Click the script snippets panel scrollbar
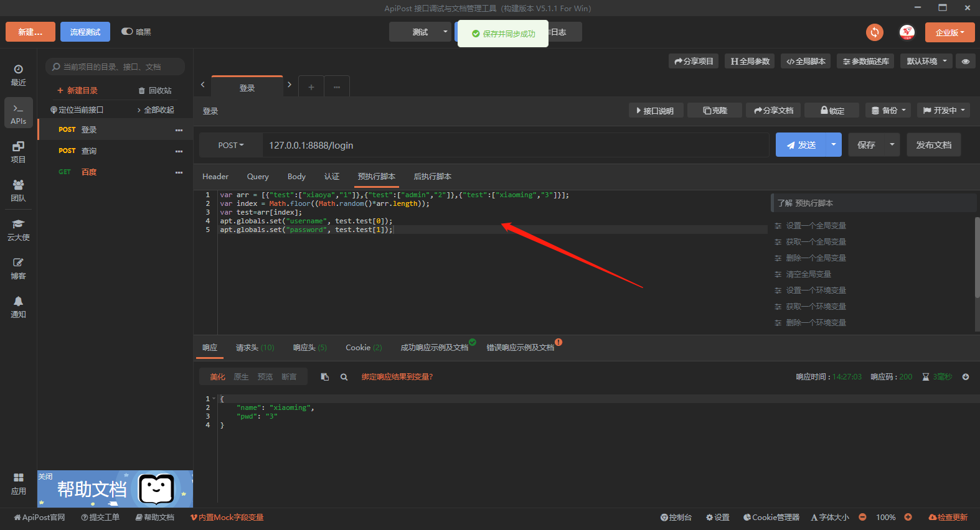The width and height of the screenshot is (980, 530). tap(977, 257)
